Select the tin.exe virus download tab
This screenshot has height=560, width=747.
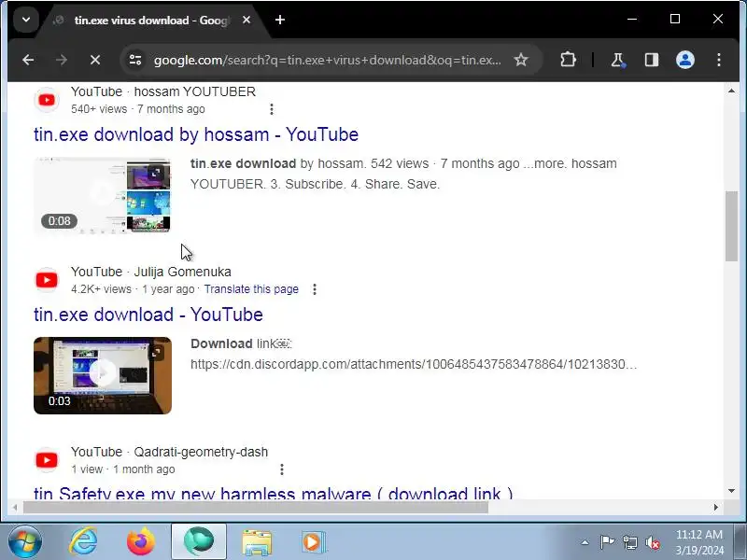click(150, 21)
